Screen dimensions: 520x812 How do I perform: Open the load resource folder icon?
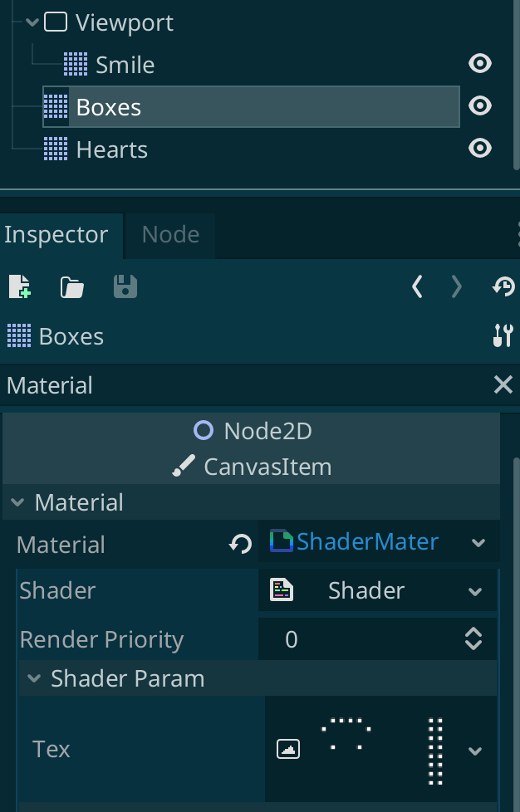point(71,286)
